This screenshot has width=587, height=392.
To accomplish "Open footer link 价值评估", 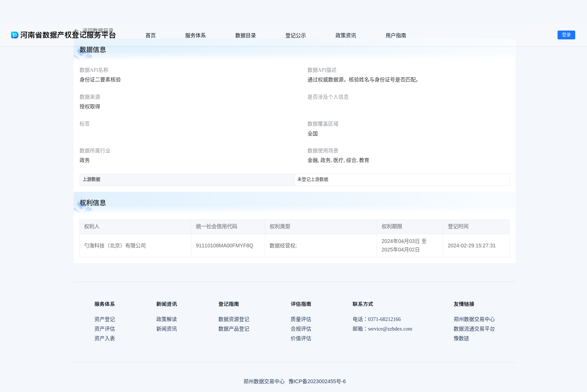I will [x=301, y=338].
